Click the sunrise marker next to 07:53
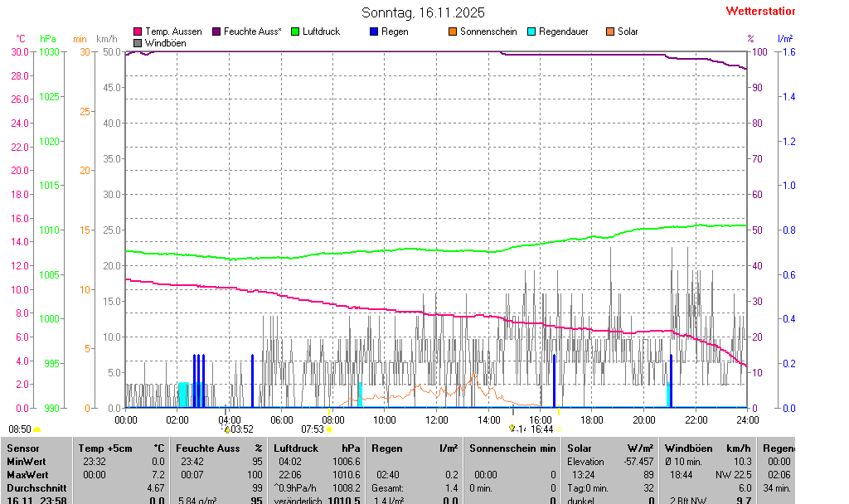 point(329,429)
